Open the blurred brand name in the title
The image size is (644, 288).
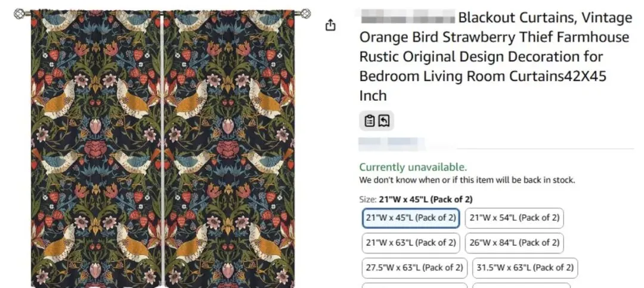point(407,17)
